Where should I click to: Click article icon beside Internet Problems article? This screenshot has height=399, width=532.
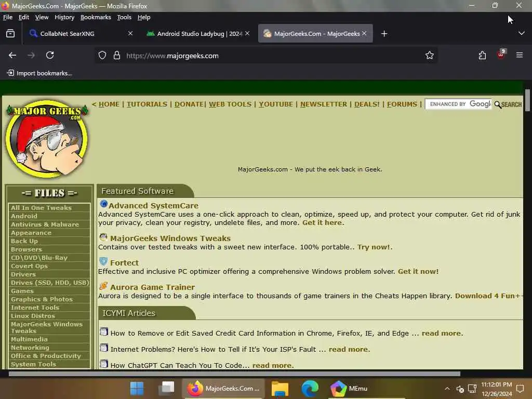coord(104,348)
